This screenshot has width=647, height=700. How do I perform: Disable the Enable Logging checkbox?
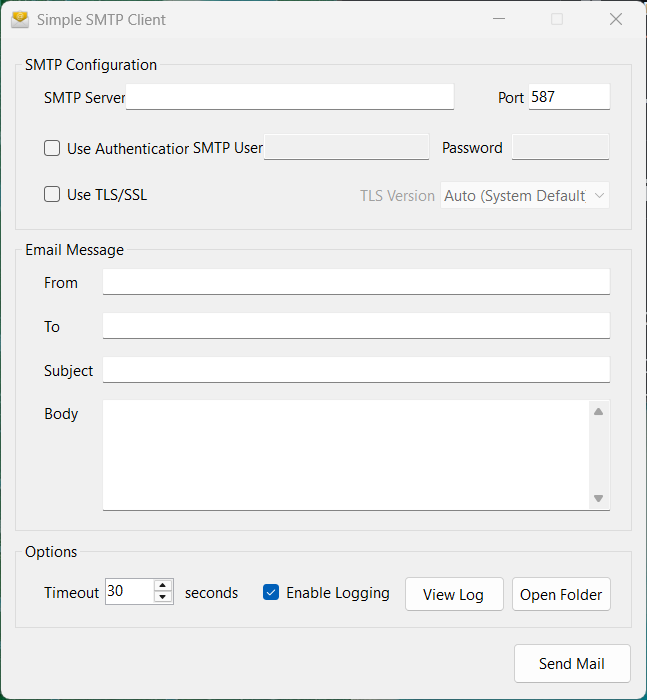(x=271, y=593)
